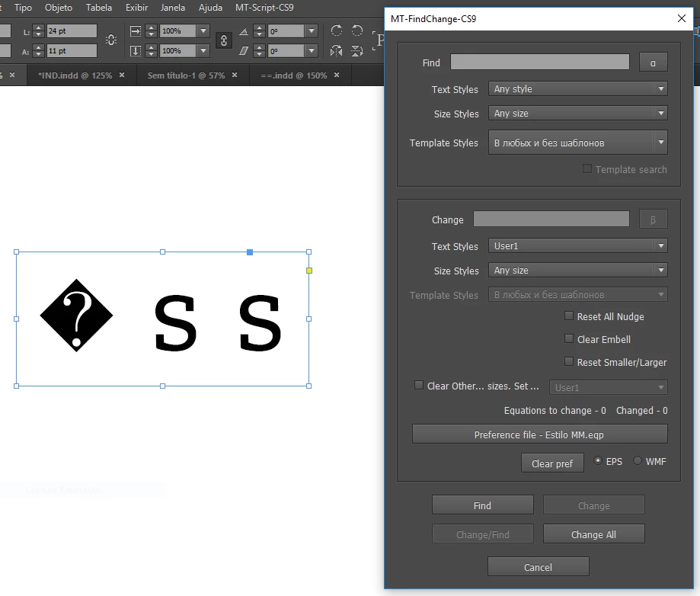Click the Scale Y percentage icon

pos(136,50)
